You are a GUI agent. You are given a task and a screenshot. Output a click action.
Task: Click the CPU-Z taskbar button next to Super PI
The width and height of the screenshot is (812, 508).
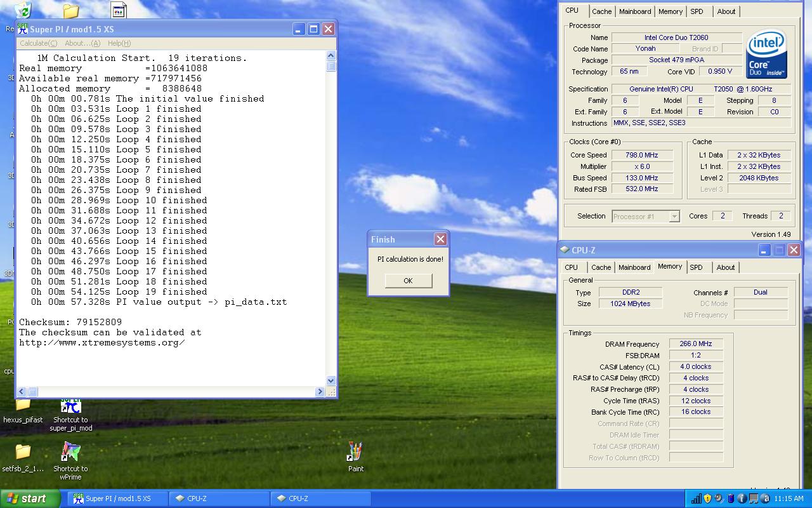point(219,498)
